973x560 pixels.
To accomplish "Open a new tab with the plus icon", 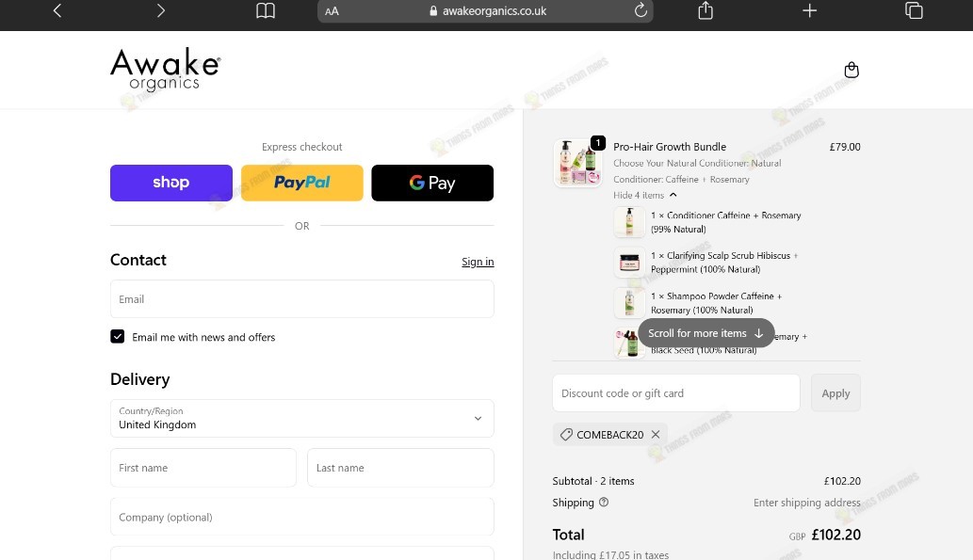I will coord(809,10).
